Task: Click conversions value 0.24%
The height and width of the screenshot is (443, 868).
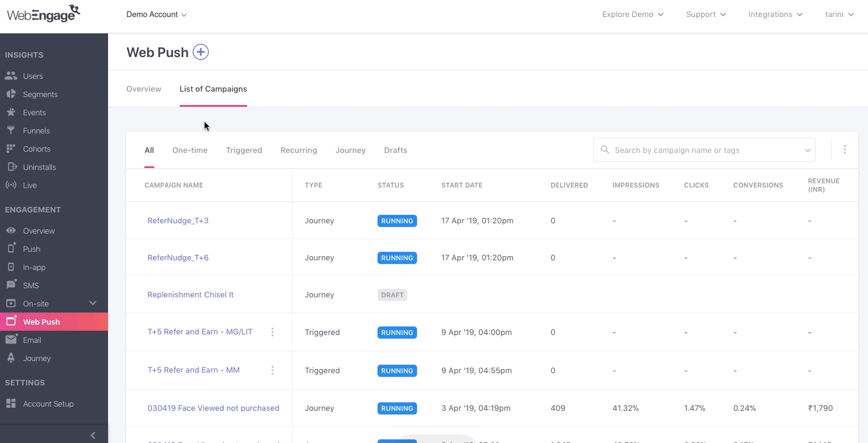Action: (x=745, y=408)
